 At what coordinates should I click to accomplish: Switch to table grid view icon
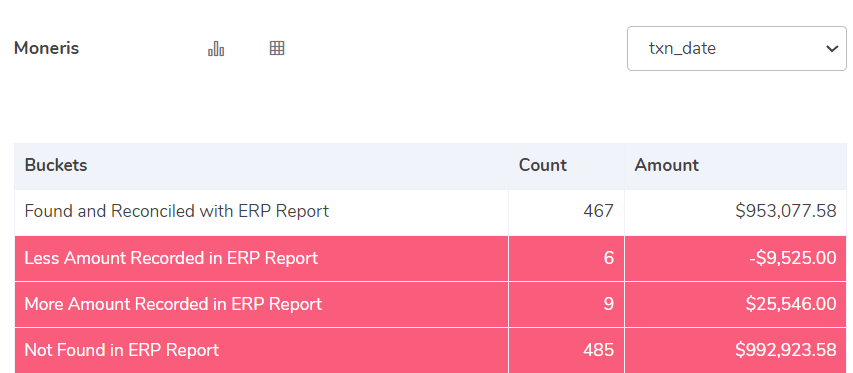[x=277, y=48]
